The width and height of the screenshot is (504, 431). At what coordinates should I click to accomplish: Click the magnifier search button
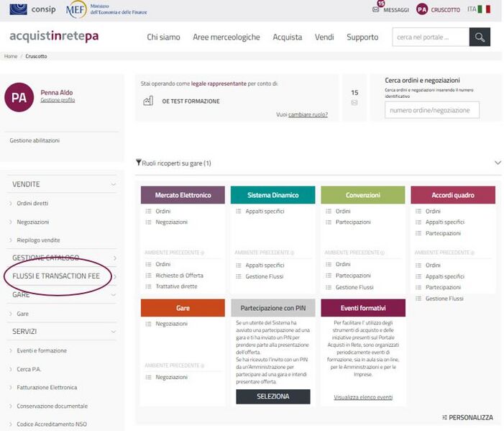click(480, 37)
